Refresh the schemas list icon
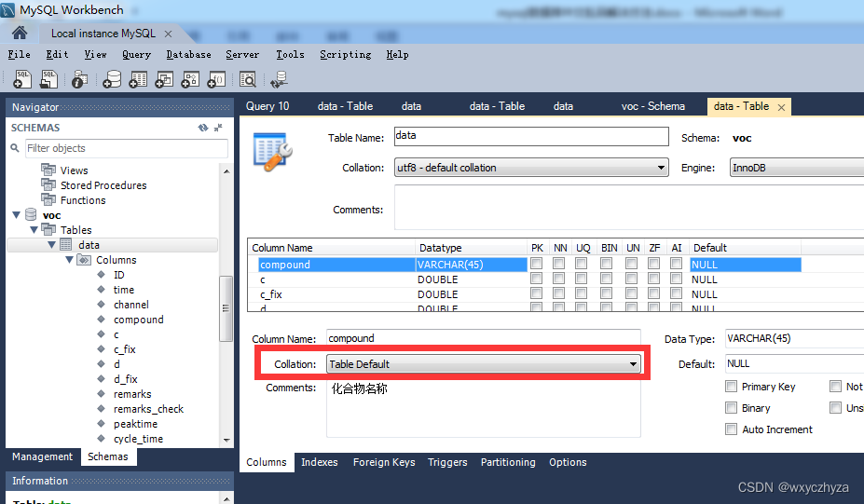864x504 pixels. tap(203, 128)
